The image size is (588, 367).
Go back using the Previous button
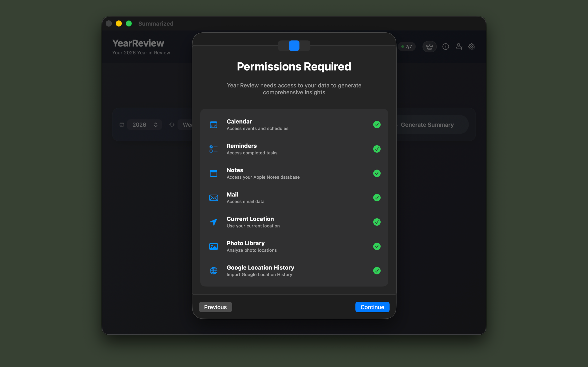click(215, 307)
